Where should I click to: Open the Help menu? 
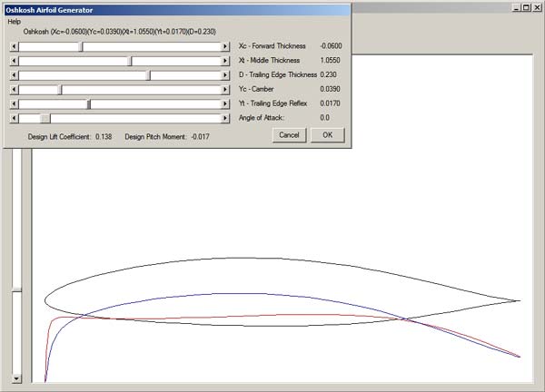[x=15, y=22]
